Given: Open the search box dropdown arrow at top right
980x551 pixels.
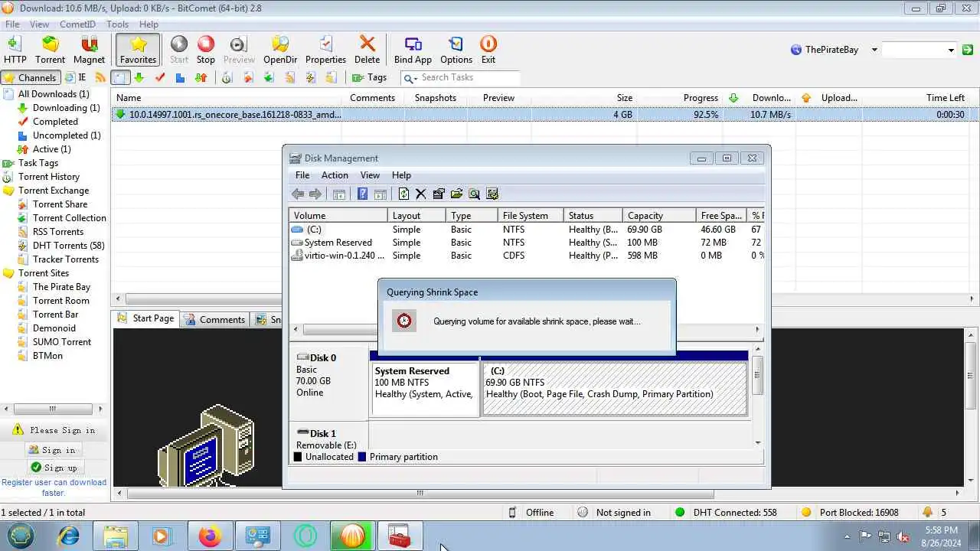Looking at the screenshot, I should (x=951, y=50).
